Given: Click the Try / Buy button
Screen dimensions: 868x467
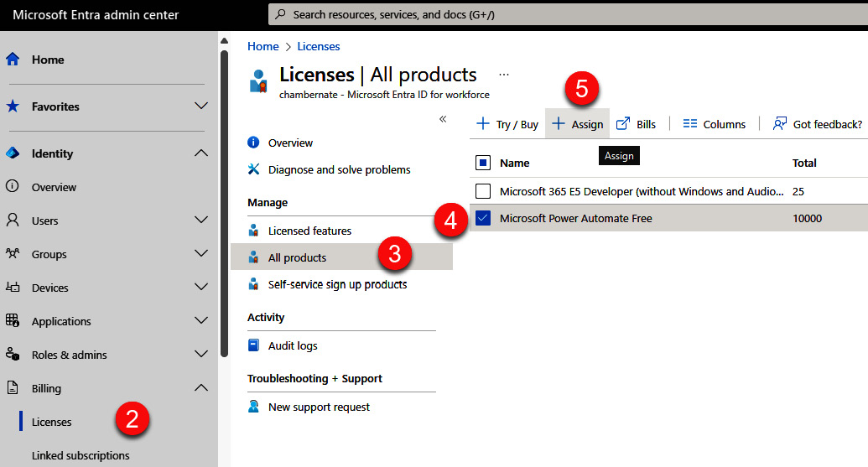Looking at the screenshot, I should pos(507,123).
